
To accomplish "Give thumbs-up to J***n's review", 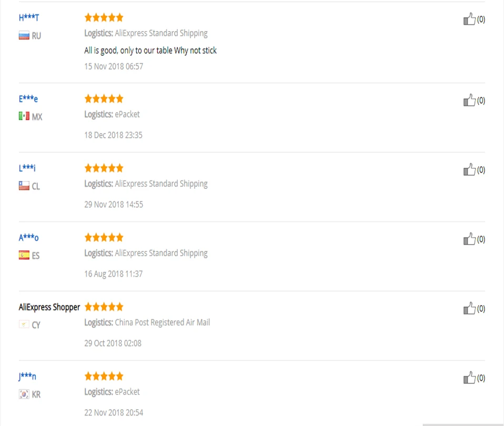I will [x=469, y=378].
